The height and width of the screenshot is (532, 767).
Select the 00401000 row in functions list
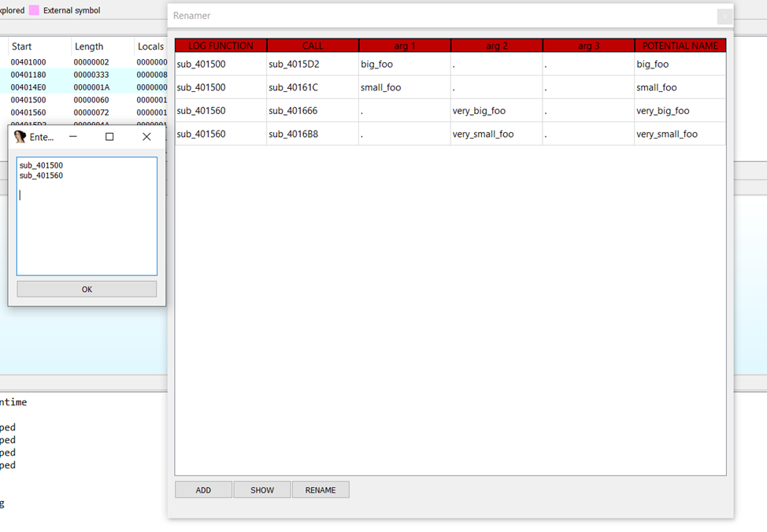pyautogui.click(x=83, y=62)
